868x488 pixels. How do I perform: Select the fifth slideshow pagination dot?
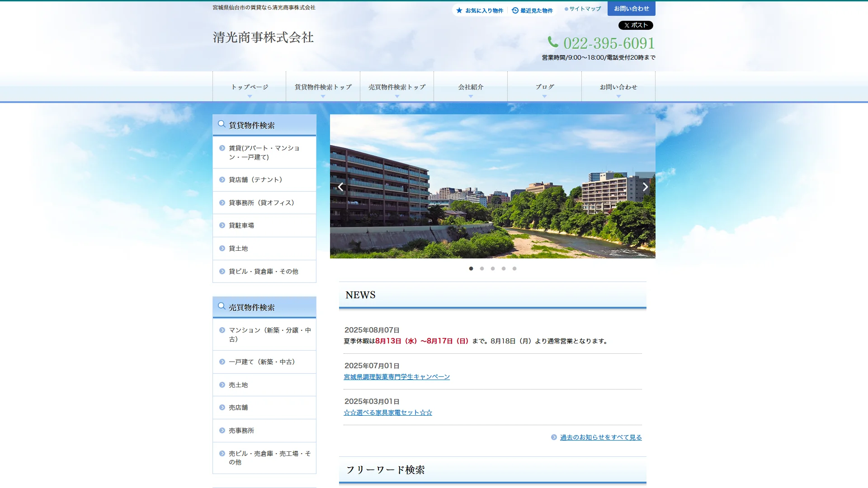(x=514, y=268)
